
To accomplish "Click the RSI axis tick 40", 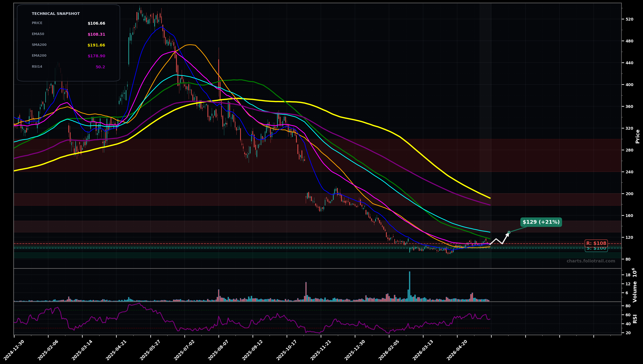I will tap(628, 324).
